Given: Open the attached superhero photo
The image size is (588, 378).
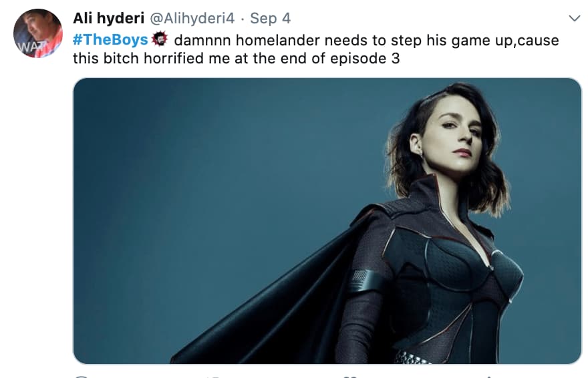Looking at the screenshot, I should click(x=327, y=220).
